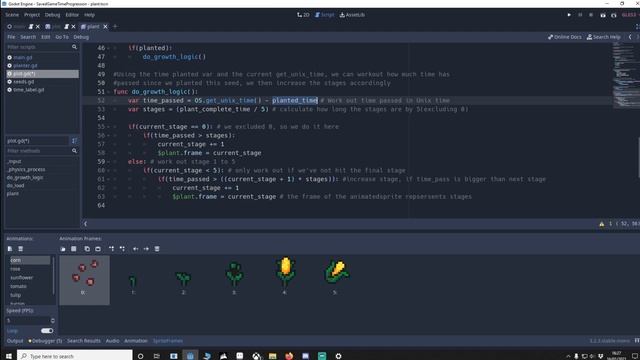This screenshot has height=360, width=640.
Task: Paste frame icon
Action: pos(98,249)
